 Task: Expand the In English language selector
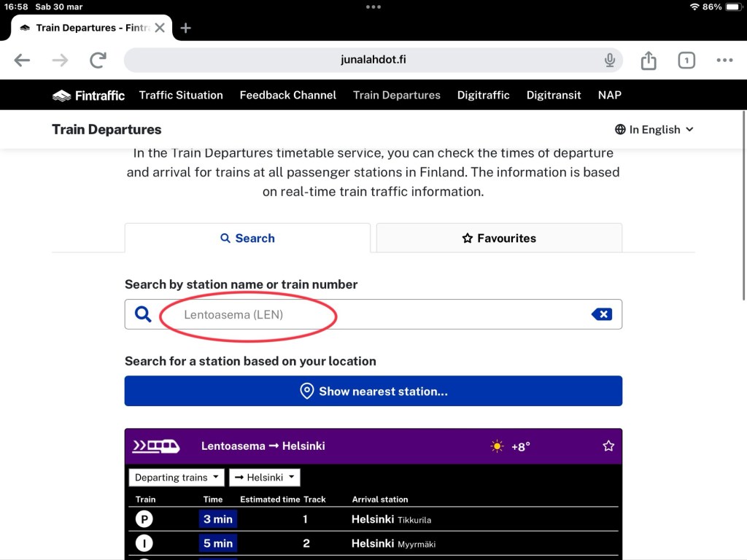[654, 130]
